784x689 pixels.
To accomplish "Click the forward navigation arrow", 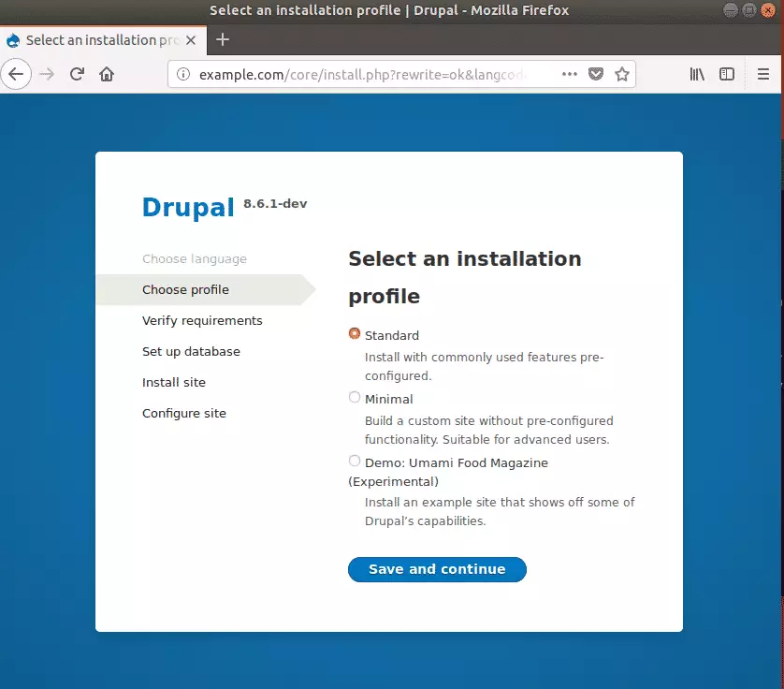I will coord(47,75).
